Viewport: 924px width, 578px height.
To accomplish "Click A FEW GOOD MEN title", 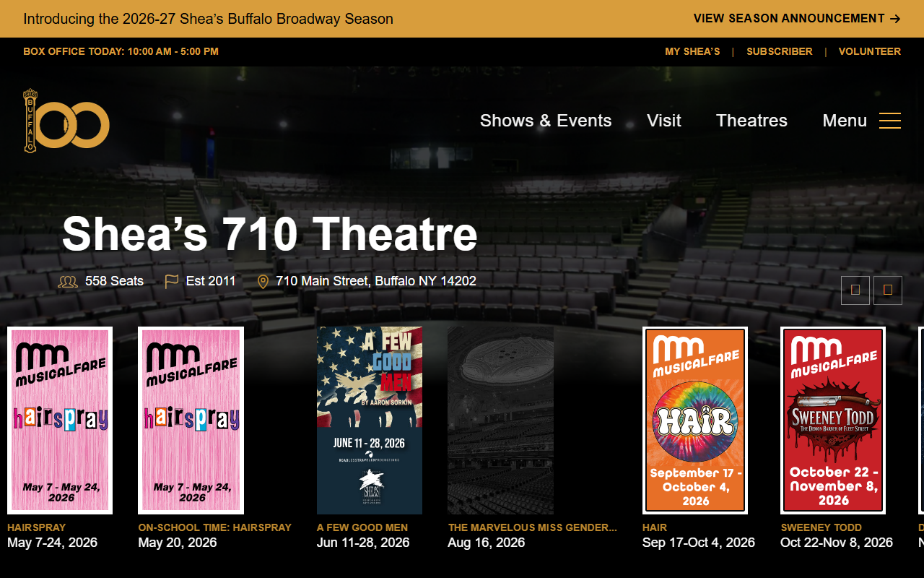I will point(362,527).
